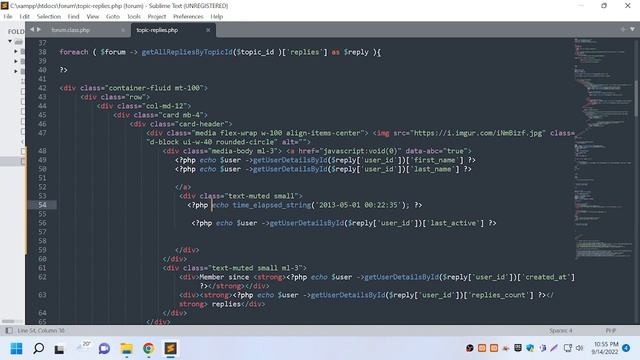Collapse the root folder in the sidebar
Image resolution: width=640 pixels, height=360 pixels.
pyautogui.click(x=10, y=41)
